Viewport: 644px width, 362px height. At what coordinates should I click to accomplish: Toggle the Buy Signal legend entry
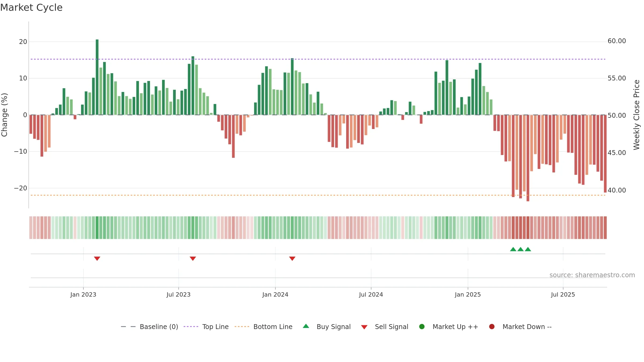327,327
